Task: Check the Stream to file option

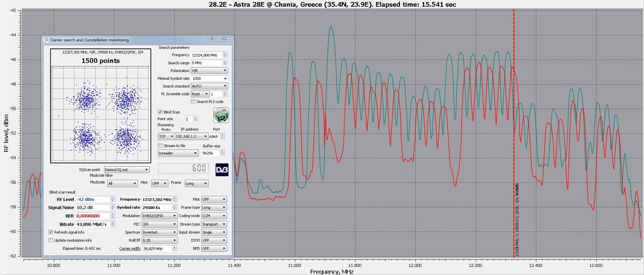Action: [160, 145]
